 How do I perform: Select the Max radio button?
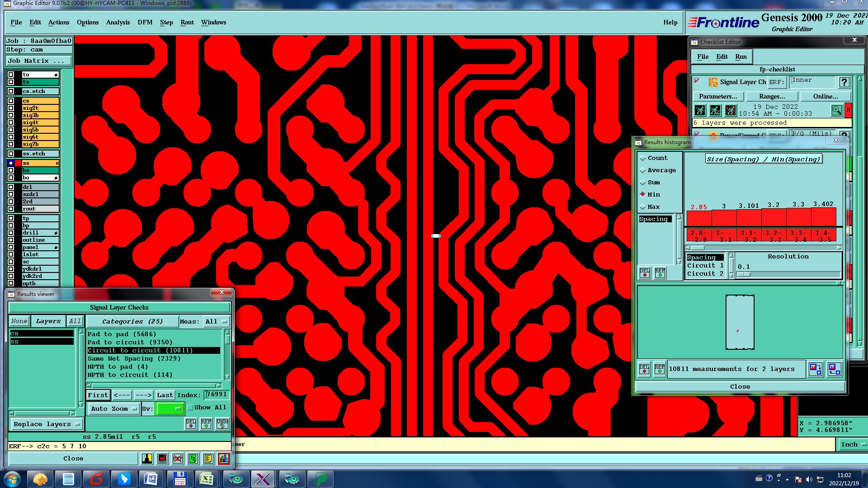click(643, 207)
